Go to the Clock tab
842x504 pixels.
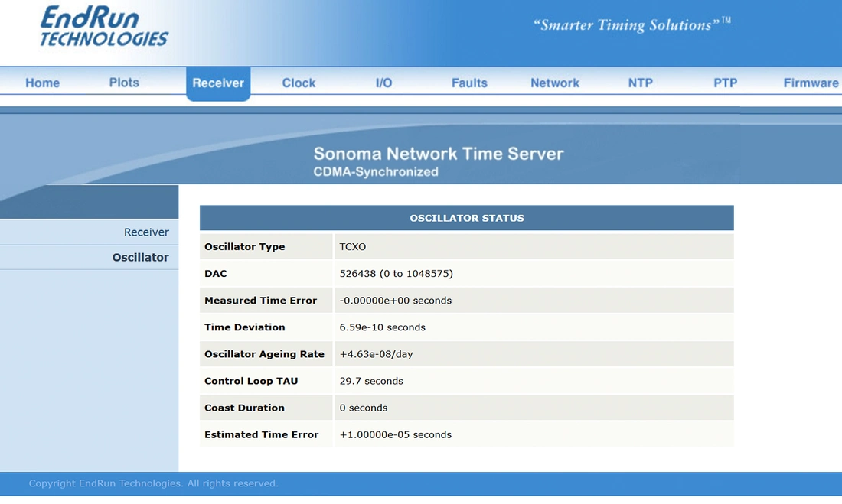299,83
